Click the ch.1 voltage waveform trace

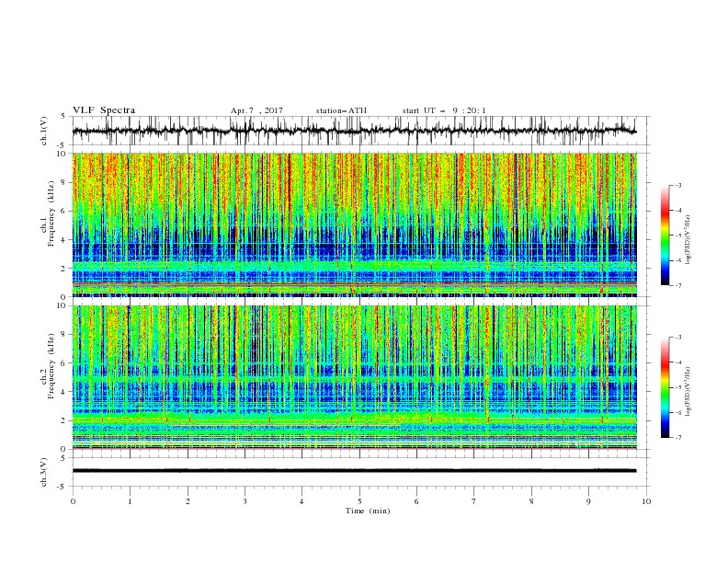[x=354, y=131]
